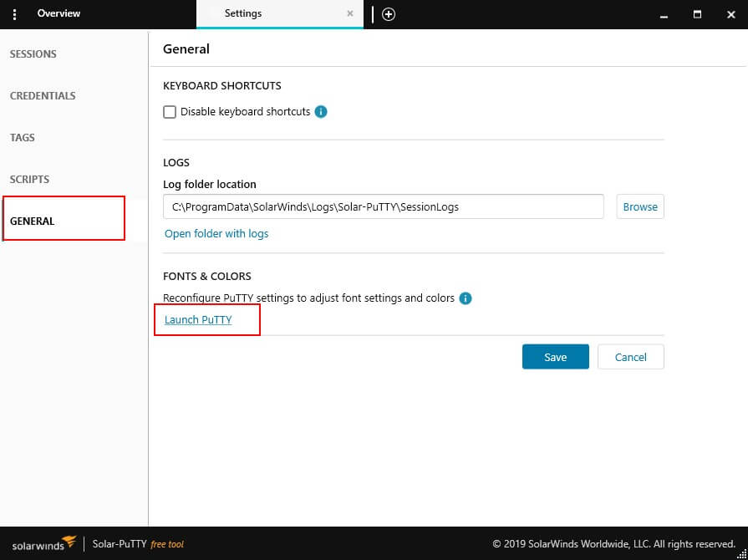The height and width of the screenshot is (560, 748).
Task: Click the log folder location field
Action: pyautogui.click(x=384, y=206)
